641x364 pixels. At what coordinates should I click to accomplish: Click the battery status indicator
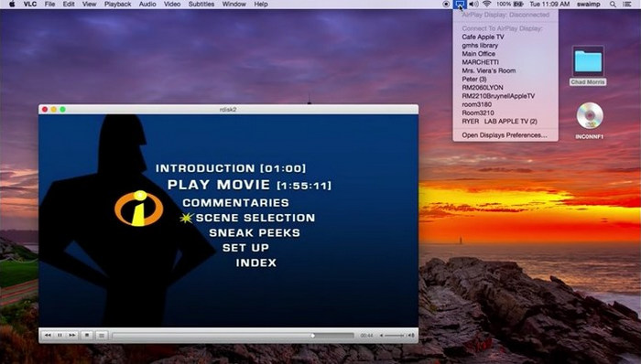click(x=510, y=4)
